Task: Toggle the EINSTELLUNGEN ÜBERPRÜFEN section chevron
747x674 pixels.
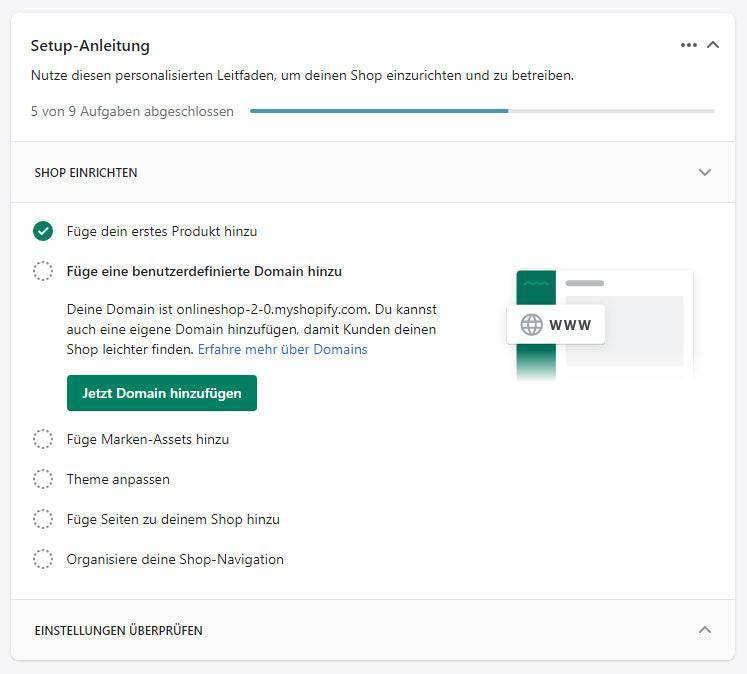Action: (705, 630)
